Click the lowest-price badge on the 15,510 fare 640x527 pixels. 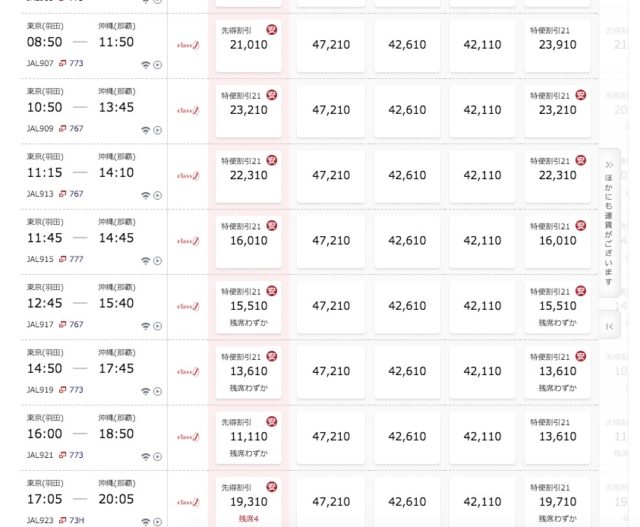[272, 291]
